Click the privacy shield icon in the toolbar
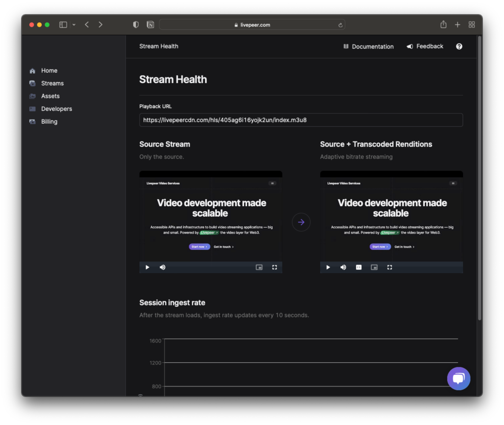Screen dimensions: 504x425 (136, 25)
